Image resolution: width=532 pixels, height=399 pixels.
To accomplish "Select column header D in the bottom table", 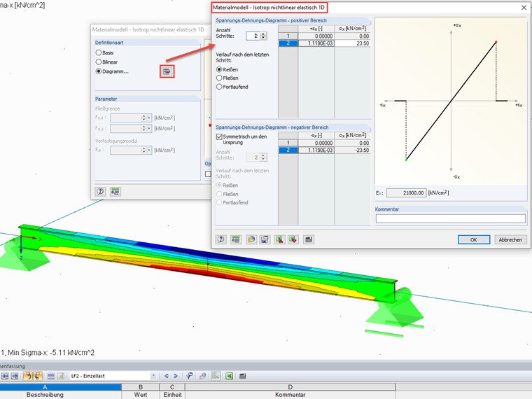I will tap(290, 387).
